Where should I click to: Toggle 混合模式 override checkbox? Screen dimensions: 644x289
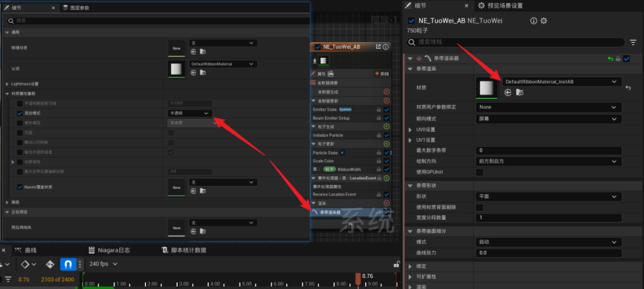tap(20, 113)
